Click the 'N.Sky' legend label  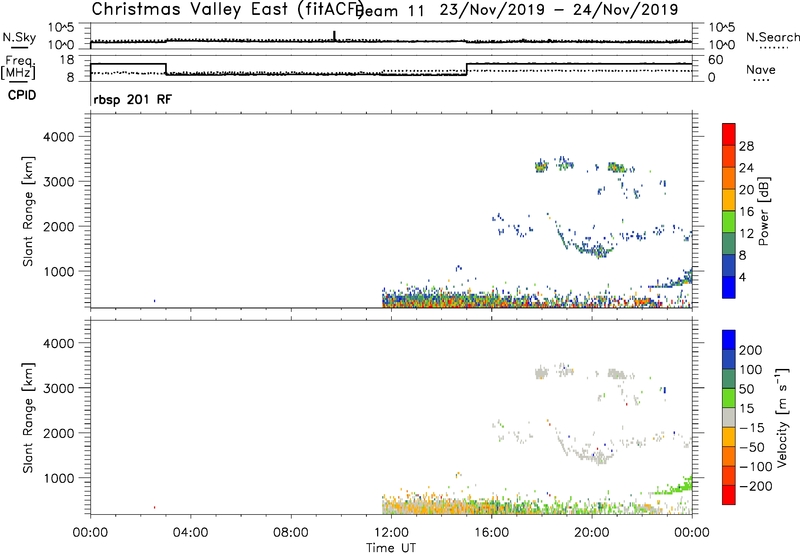(x=19, y=37)
